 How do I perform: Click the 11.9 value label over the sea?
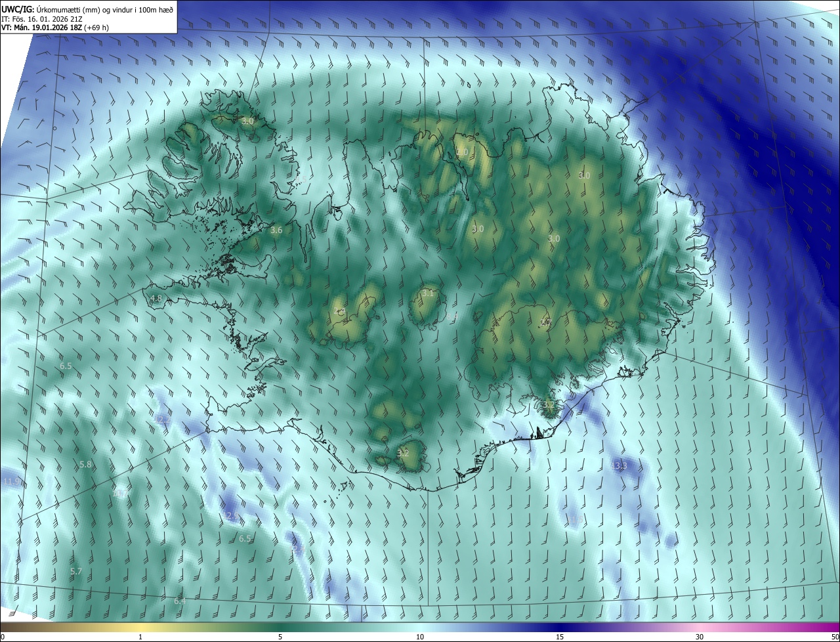11,482
